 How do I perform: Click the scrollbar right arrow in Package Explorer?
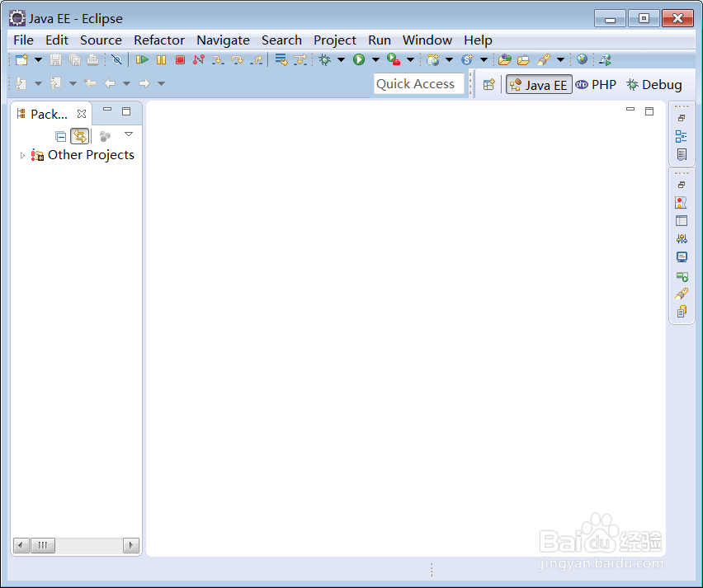[x=131, y=545]
